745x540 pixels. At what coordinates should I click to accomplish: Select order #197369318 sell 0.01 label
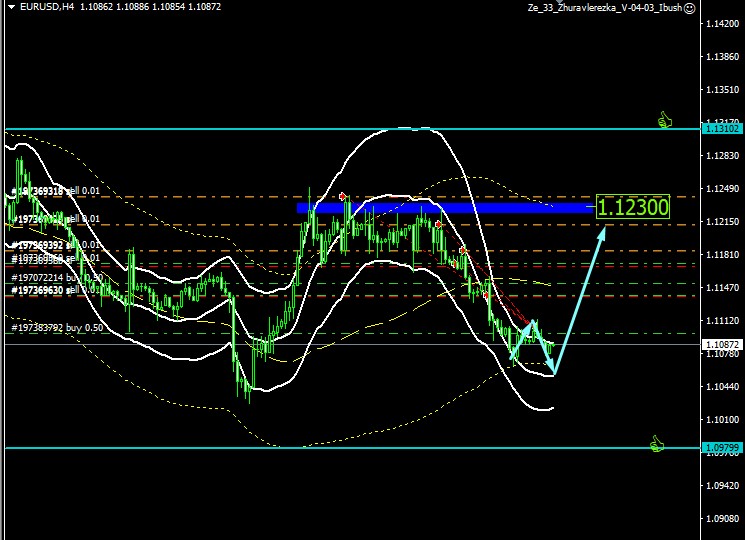click(56, 190)
